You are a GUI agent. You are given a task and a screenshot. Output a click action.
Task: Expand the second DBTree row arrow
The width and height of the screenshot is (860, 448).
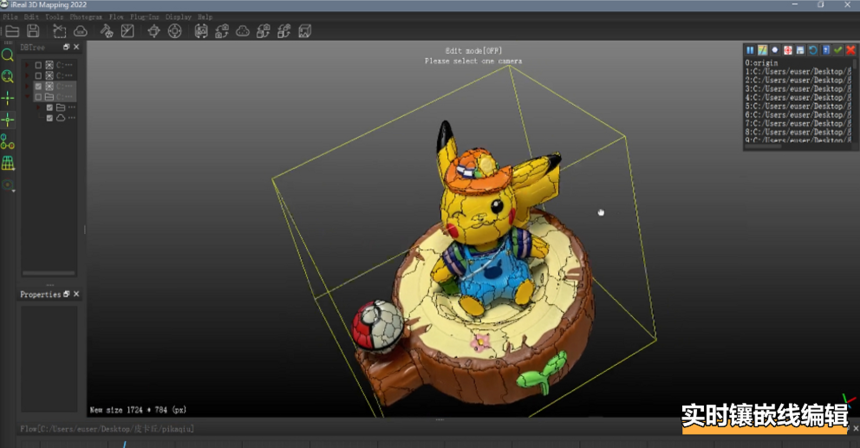coord(27,76)
